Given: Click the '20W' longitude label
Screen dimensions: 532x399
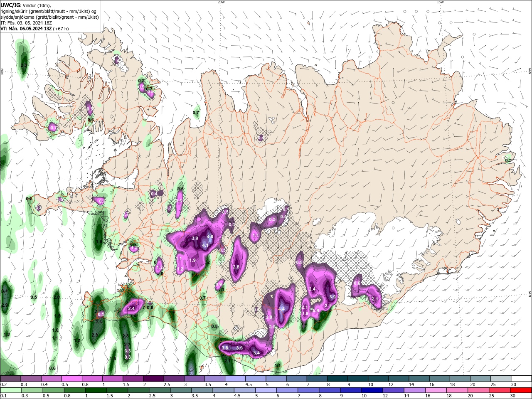Looking at the screenshot, I should coord(221,2).
